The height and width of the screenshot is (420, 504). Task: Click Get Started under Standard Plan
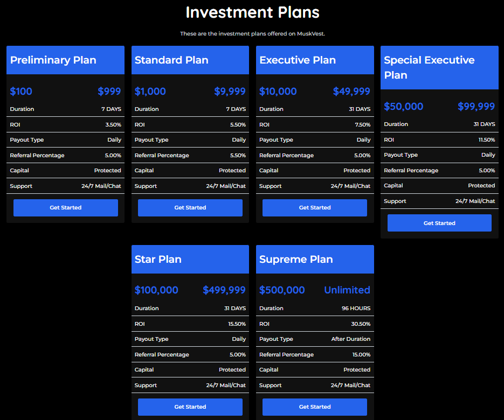click(x=190, y=208)
